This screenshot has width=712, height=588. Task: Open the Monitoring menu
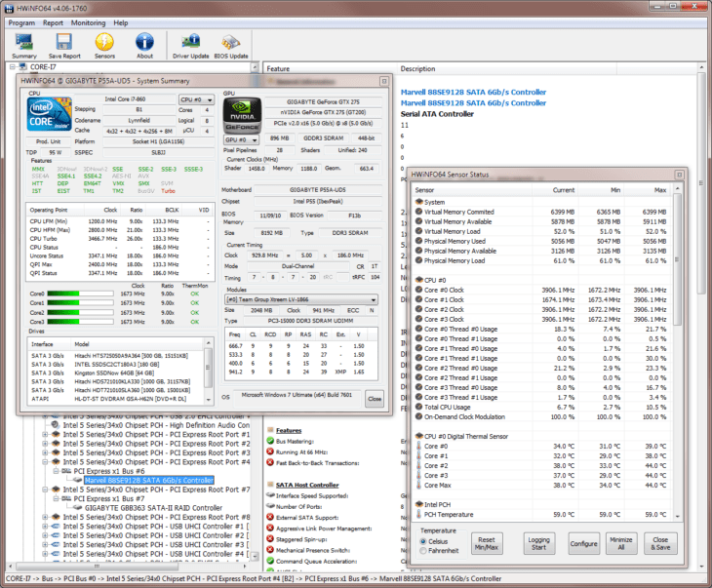88,22
